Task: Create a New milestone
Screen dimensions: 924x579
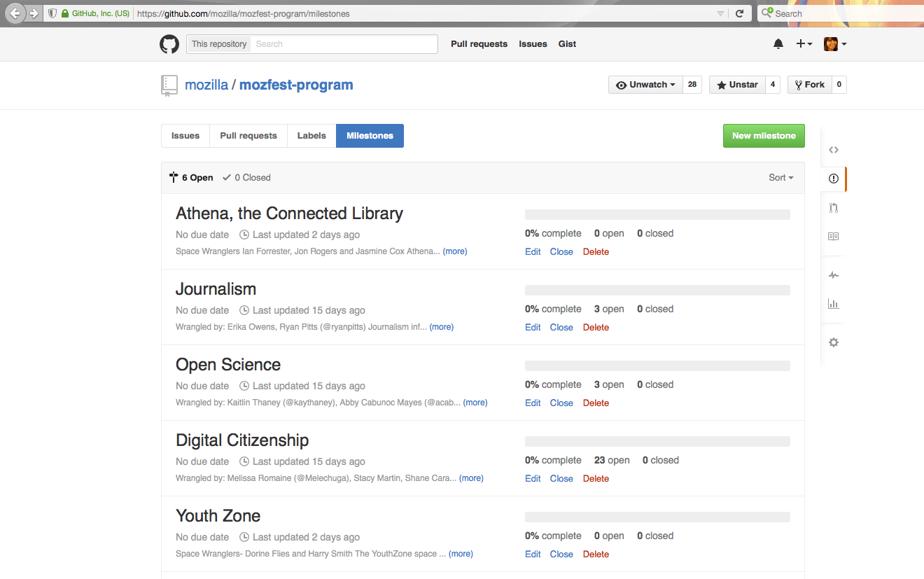Action: pyautogui.click(x=764, y=136)
